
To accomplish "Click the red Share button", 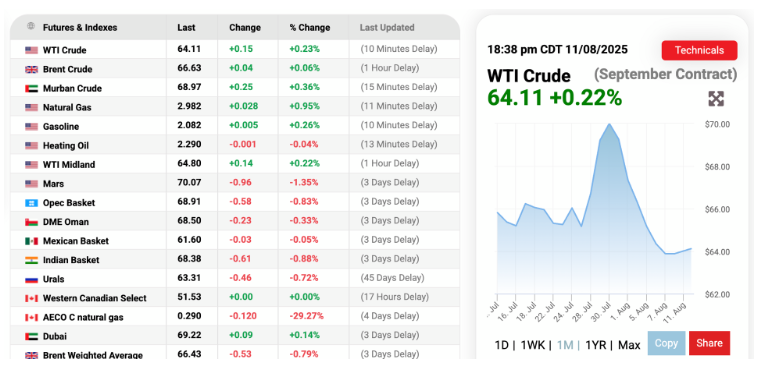I will [709, 343].
